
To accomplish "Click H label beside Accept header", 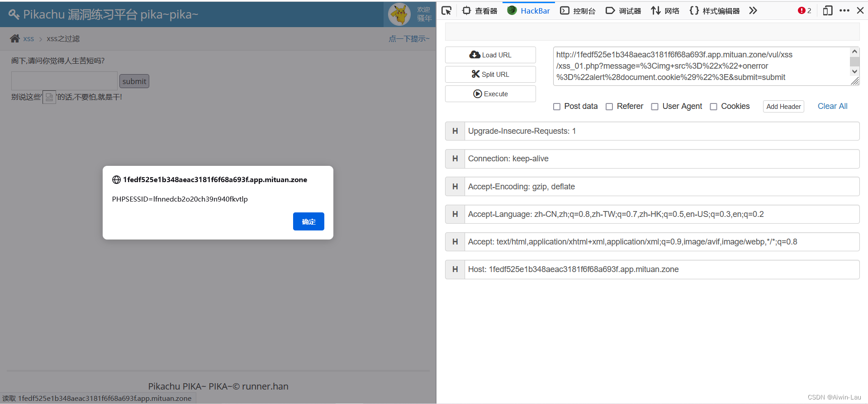I will click(x=455, y=242).
